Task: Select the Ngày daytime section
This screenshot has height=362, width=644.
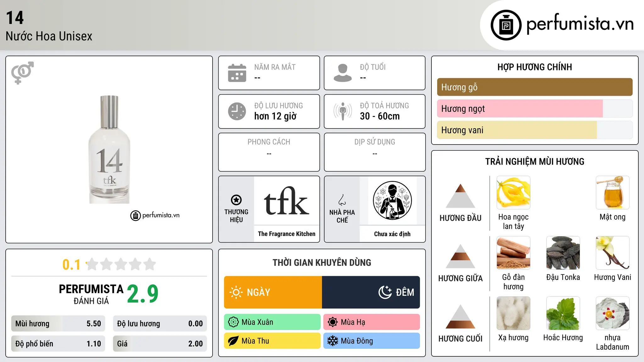Action: (273, 292)
